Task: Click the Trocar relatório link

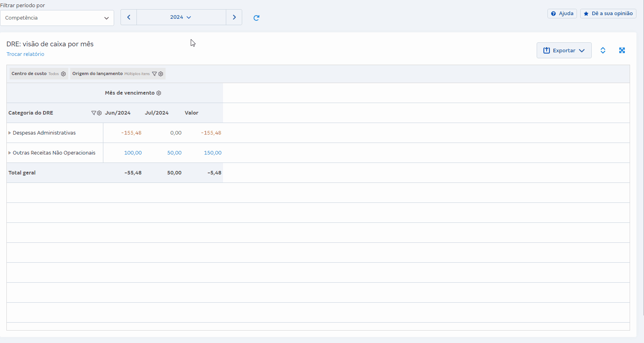Action: pyautogui.click(x=25, y=54)
